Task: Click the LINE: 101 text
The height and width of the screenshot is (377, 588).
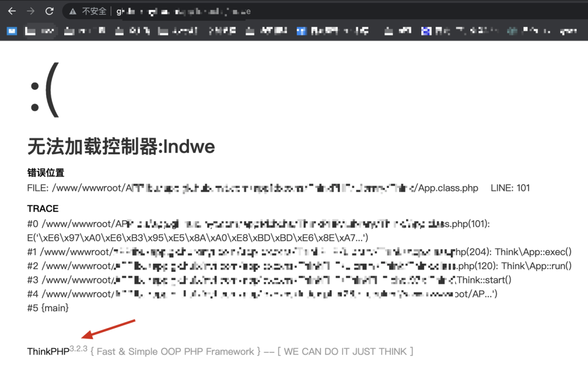Action: (x=510, y=188)
